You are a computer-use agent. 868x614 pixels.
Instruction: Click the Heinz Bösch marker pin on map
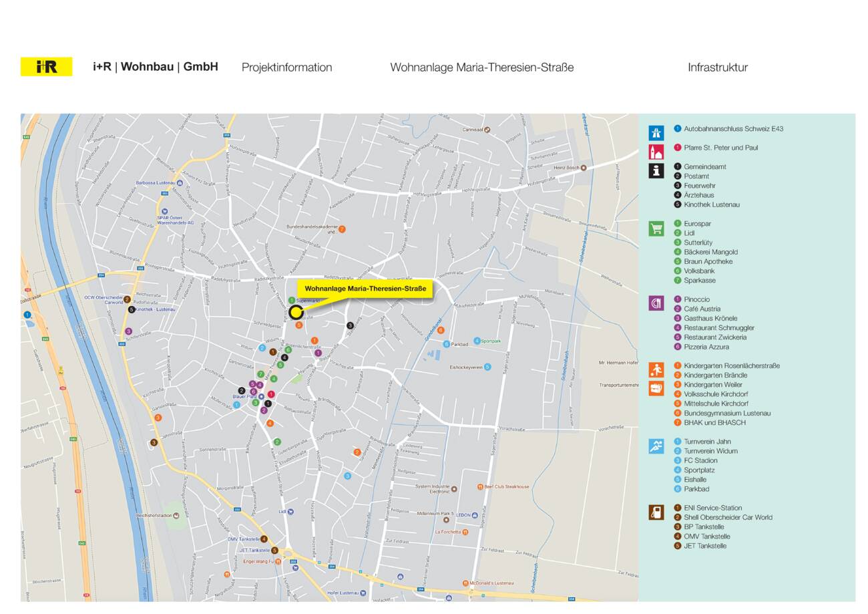click(584, 168)
